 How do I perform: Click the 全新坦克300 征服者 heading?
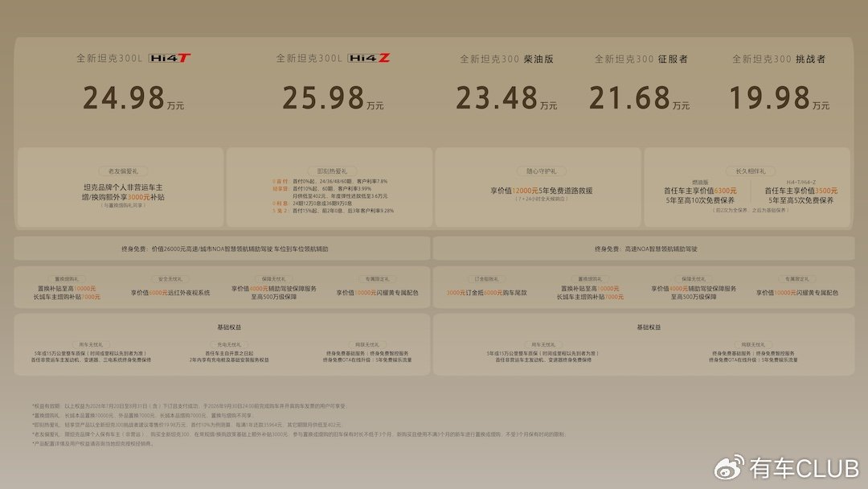coord(641,59)
